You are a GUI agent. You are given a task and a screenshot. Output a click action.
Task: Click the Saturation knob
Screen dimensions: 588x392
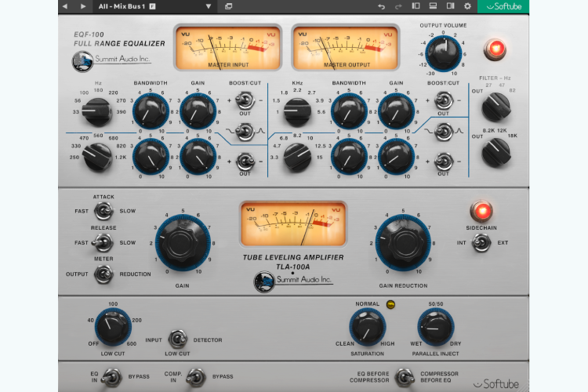tap(367, 327)
